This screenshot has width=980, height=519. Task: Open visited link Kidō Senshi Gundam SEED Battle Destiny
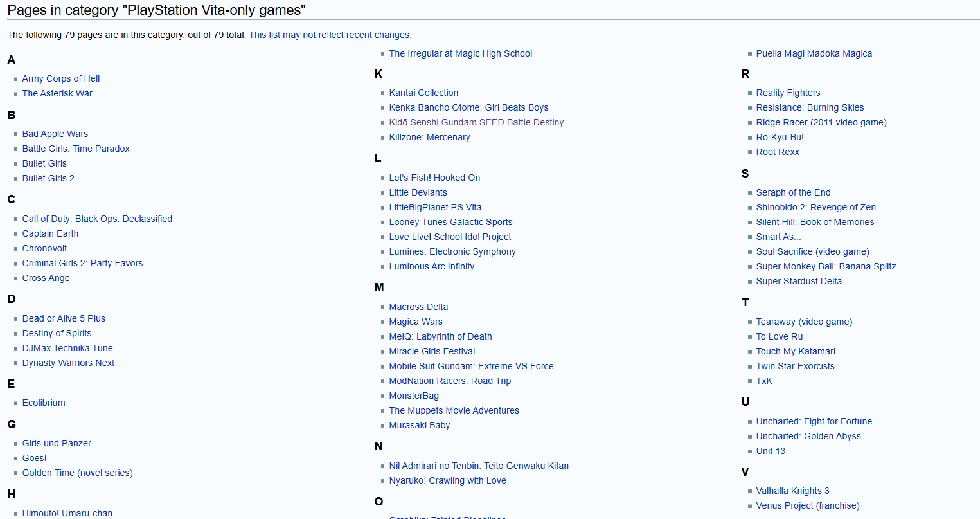click(476, 122)
